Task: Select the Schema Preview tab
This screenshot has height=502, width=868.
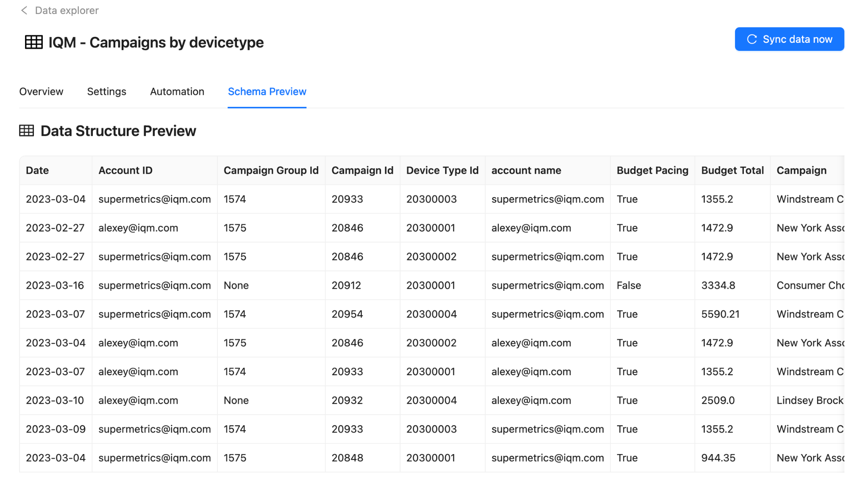Action: click(267, 92)
